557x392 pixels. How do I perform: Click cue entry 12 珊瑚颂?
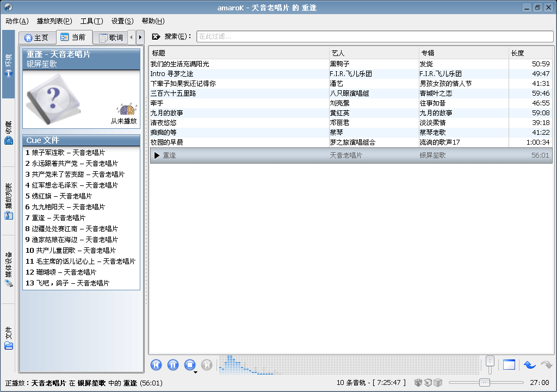coord(61,272)
